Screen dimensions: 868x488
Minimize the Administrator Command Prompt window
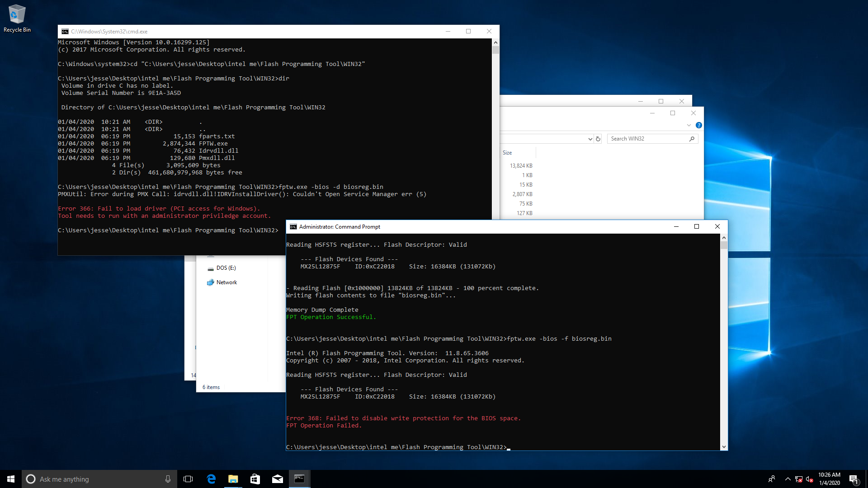[676, 227]
